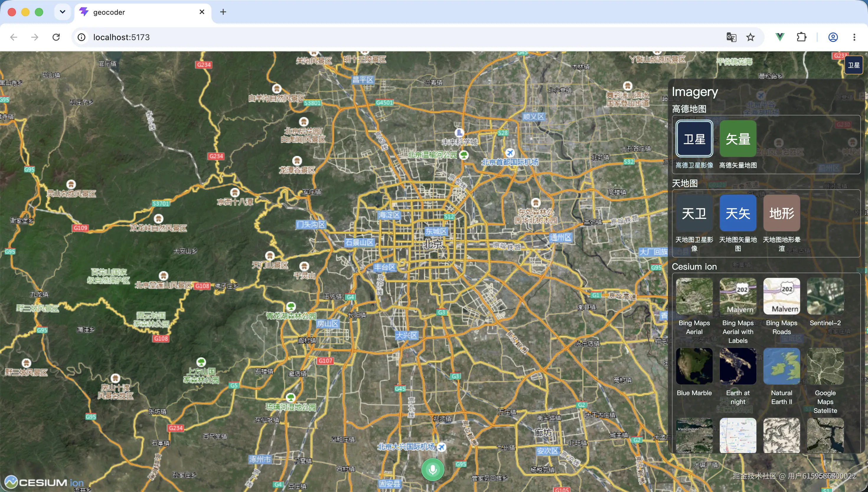The height and width of the screenshot is (492, 868).
Task: Switch to the geocoder tab
Action: pyautogui.click(x=143, y=12)
